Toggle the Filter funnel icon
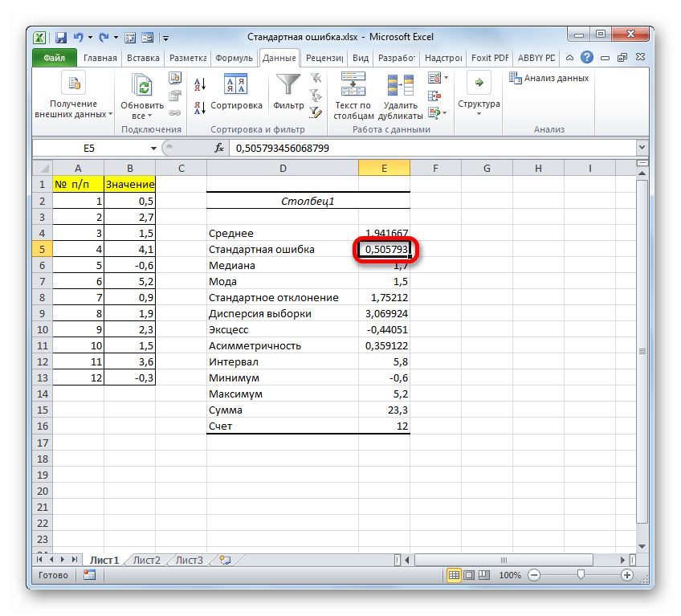Image resolution: width=681 pixels, height=616 pixels. (288, 84)
